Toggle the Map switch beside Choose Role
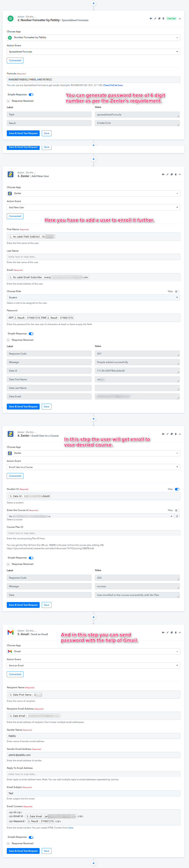The image size is (189, 868). [177, 292]
